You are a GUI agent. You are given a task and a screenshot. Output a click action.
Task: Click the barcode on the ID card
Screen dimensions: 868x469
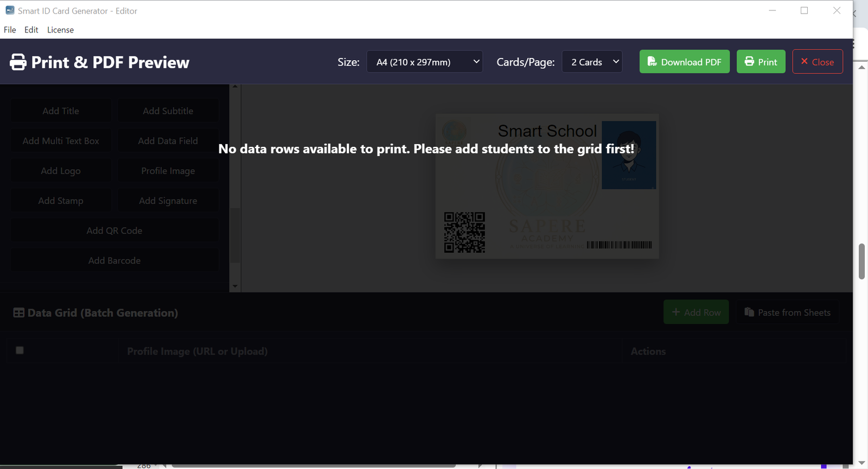tap(619, 245)
